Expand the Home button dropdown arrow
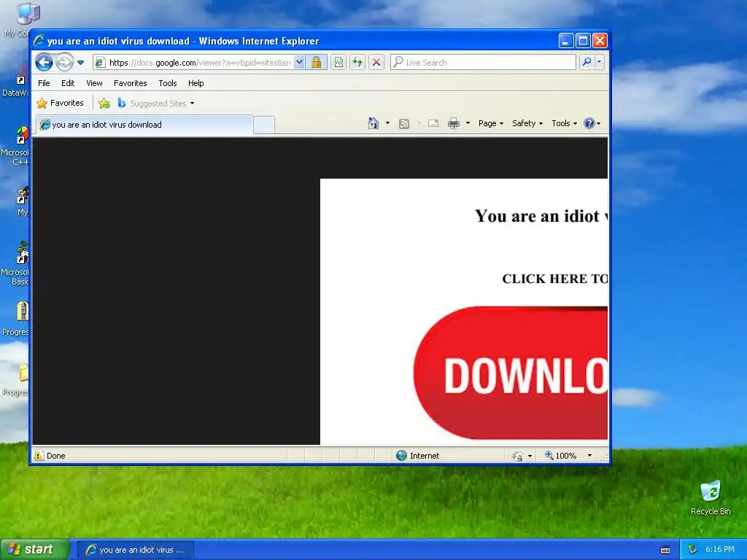This screenshot has width=747, height=560. (387, 123)
